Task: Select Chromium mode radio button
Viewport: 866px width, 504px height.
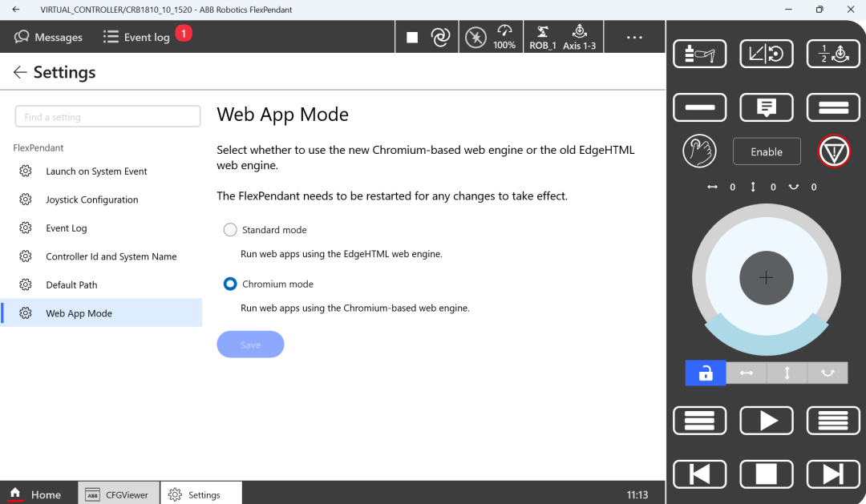Action: point(230,284)
